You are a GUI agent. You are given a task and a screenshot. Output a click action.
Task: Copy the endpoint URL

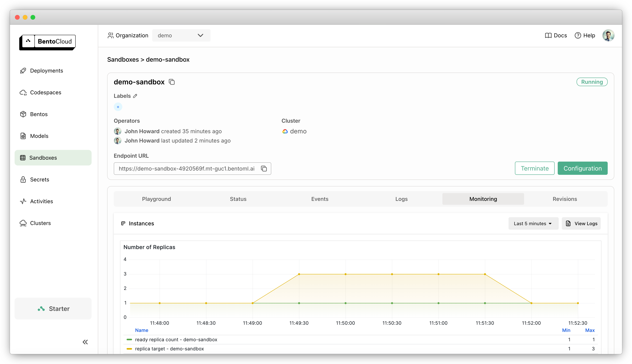tap(264, 169)
